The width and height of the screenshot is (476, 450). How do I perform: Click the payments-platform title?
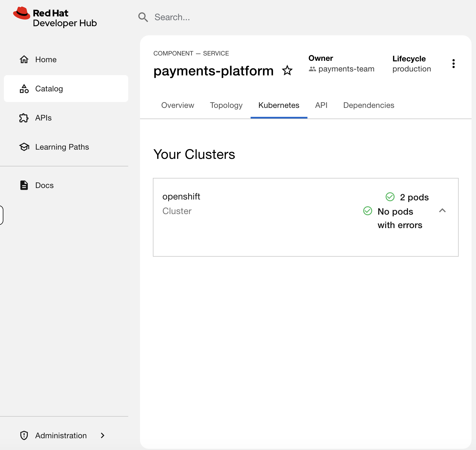214,71
